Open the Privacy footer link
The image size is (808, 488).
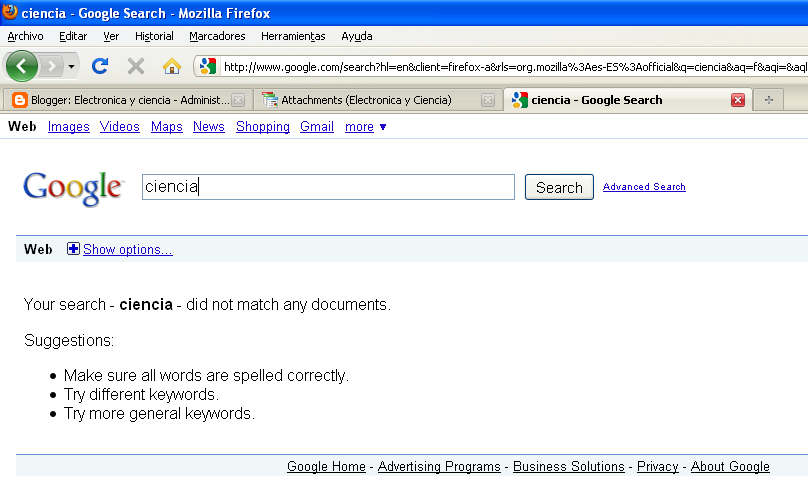658,466
